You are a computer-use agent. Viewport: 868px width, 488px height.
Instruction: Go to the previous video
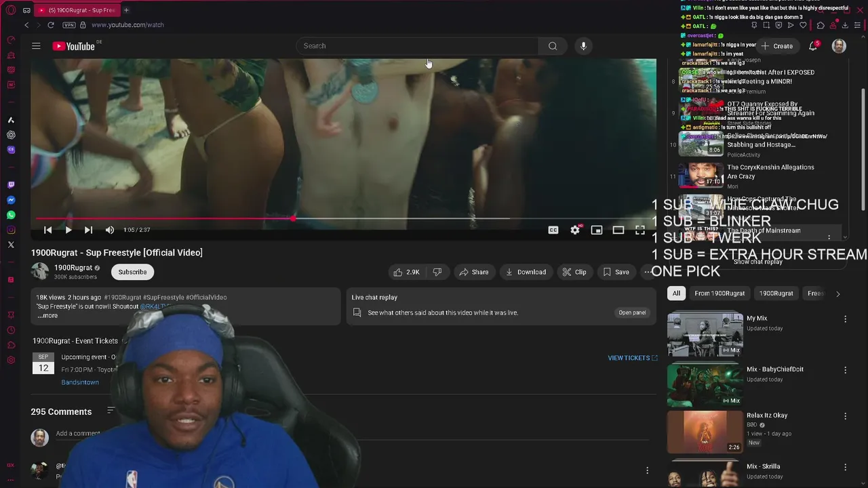click(47, 230)
